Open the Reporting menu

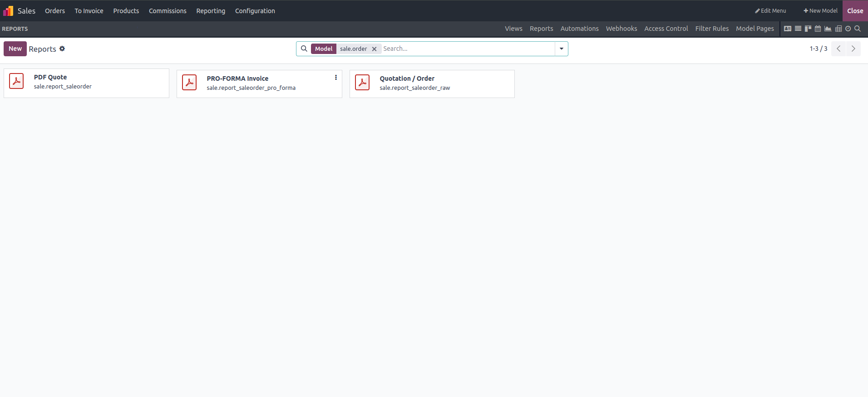point(211,11)
